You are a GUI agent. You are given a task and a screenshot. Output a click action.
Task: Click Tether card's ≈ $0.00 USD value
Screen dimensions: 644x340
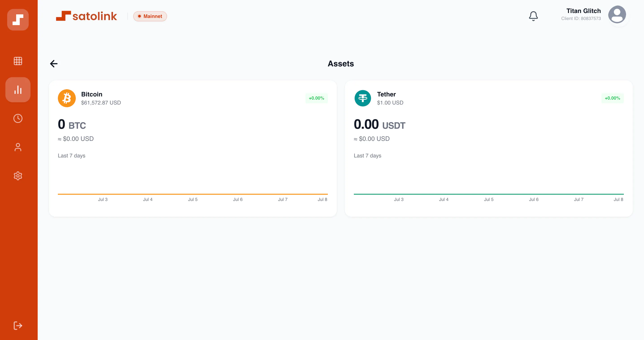coord(372,139)
